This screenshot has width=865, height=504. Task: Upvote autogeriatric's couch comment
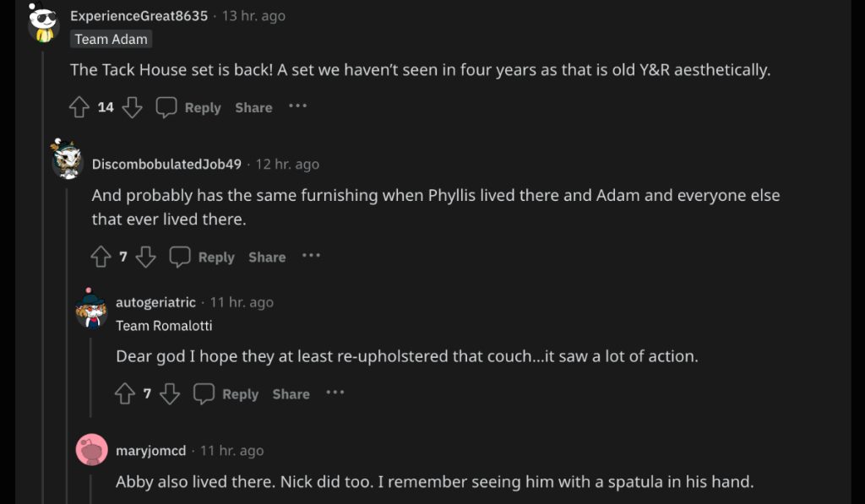(x=125, y=393)
